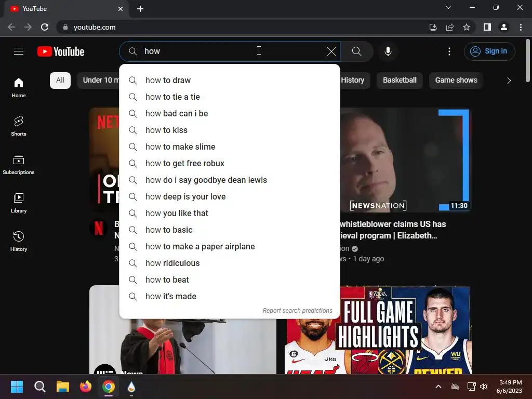The width and height of the screenshot is (532, 399).
Task: Close the YouTube tab
Action: click(x=121, y=9)
